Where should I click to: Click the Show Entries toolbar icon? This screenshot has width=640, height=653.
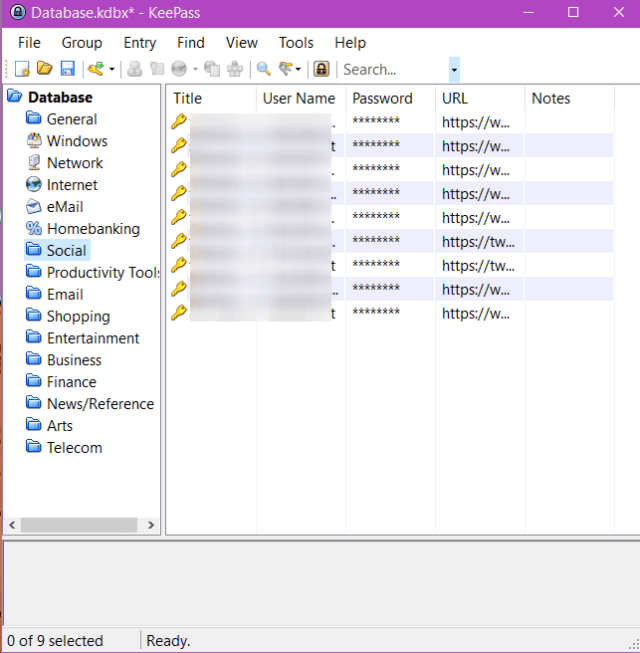point(286,69)
